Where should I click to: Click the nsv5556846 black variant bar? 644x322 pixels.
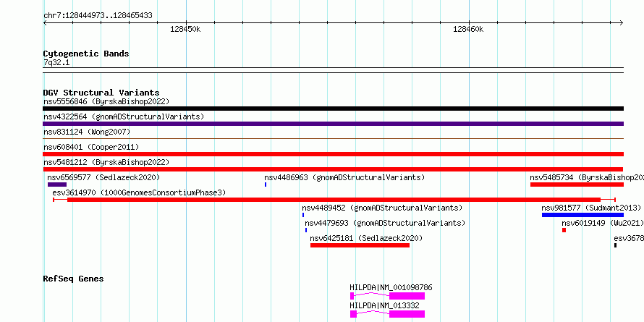coord(333,109)
